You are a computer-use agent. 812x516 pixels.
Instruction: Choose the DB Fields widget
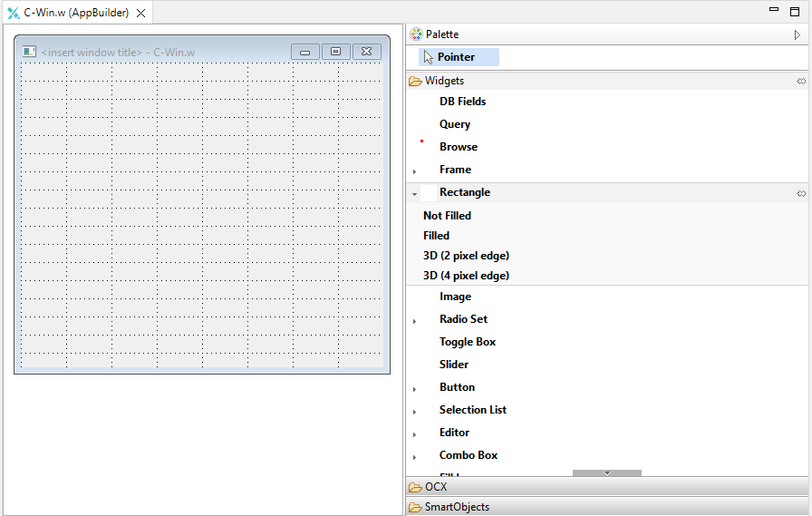[x=462, y=102]
